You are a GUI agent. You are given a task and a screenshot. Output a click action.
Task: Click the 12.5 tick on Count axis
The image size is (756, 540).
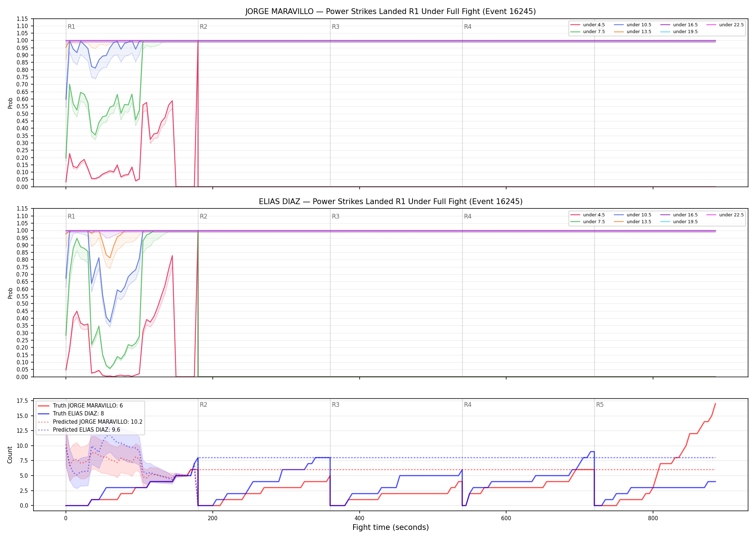[22, 431]
